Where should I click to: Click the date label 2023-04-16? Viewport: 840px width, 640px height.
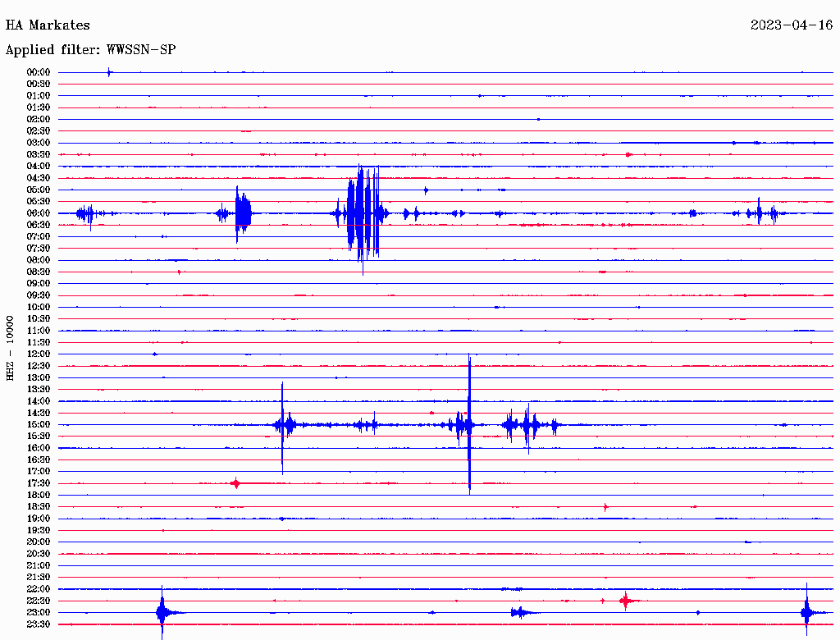coord(792,25)
